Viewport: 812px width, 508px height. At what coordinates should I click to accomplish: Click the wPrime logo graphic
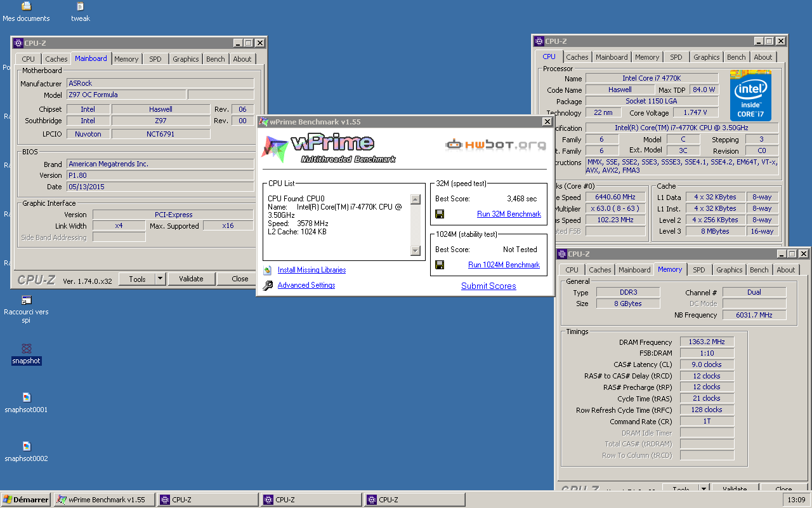tap(328, 149)
